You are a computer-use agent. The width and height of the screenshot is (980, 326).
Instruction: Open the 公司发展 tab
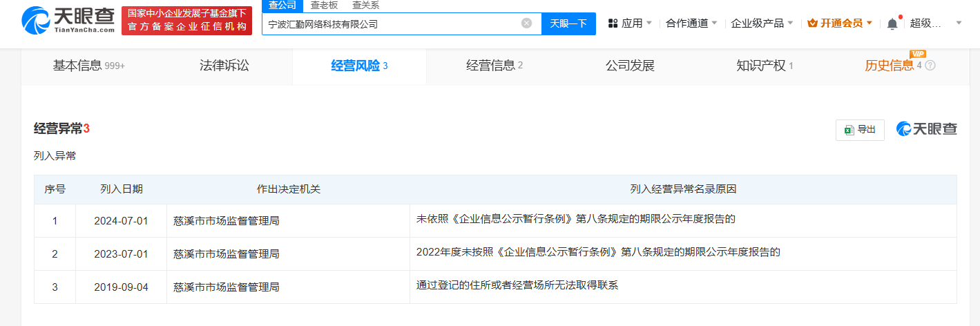630,66
